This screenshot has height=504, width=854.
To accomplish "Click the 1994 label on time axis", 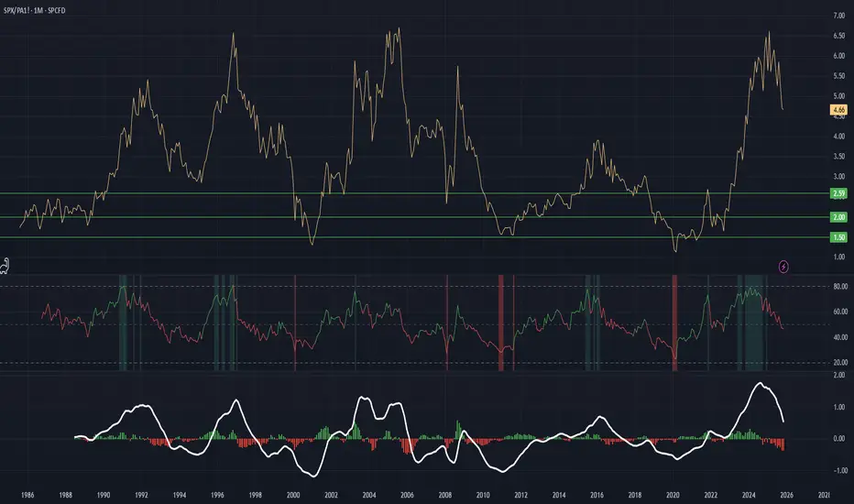I will pyautogui.click(x=180, y=495).
